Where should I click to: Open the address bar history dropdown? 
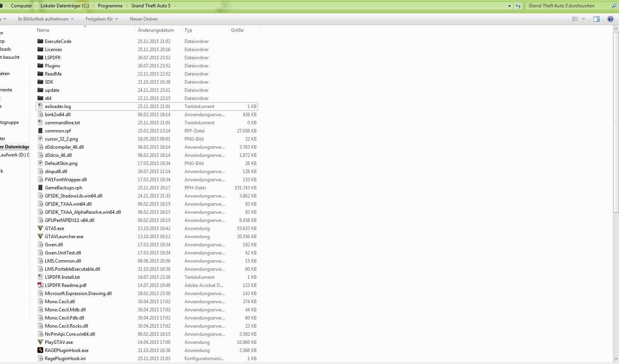(x=509, y=6)
